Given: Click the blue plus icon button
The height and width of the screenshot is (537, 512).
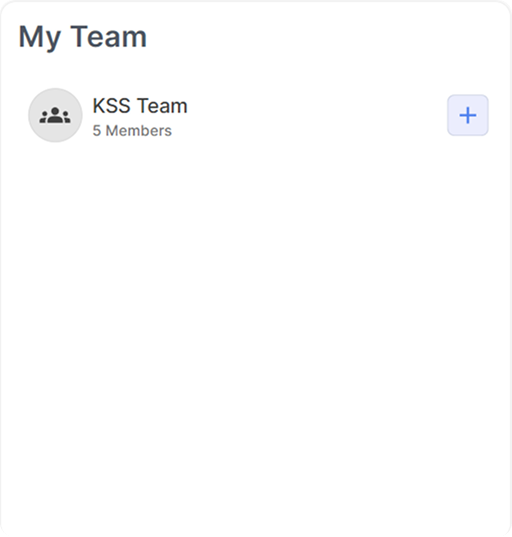Looking at the screenshot, I should [467, 115].
